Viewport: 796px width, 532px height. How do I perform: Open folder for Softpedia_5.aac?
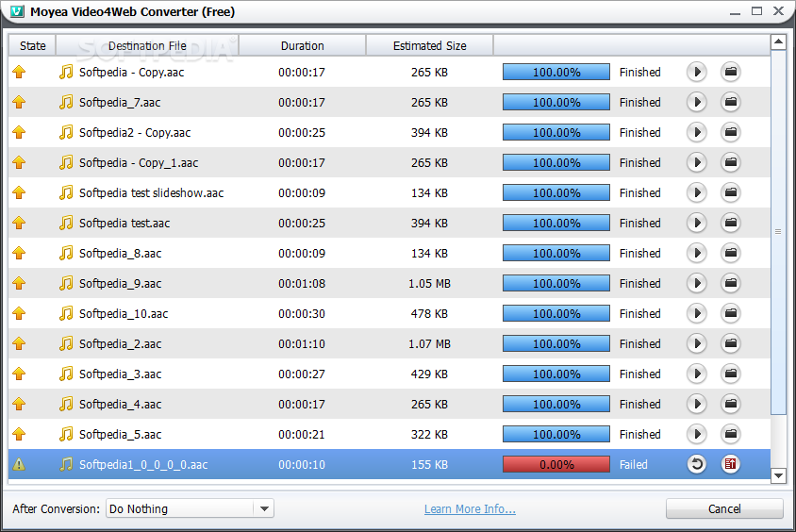[731, 434]
